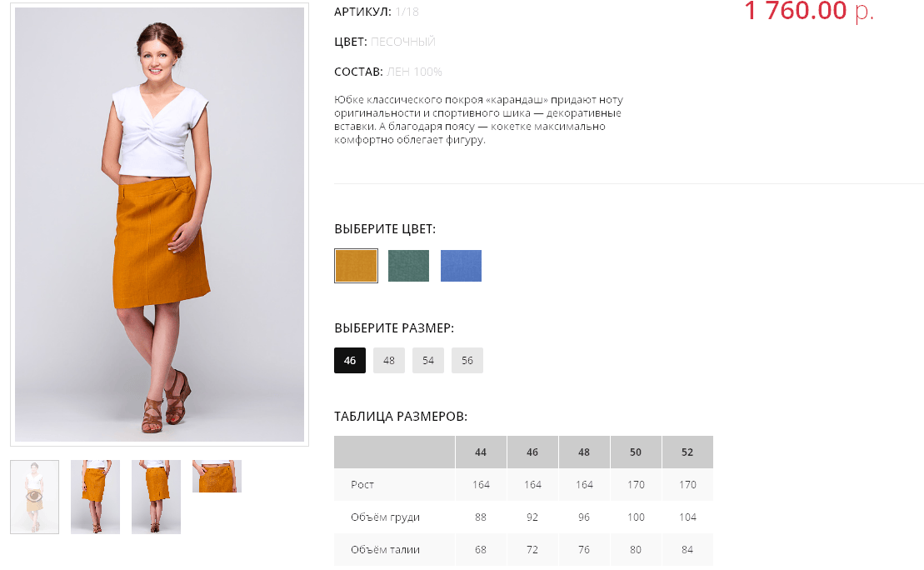
Task: View third thumbnail showing skirt back
Action: [x=156, y=497]
